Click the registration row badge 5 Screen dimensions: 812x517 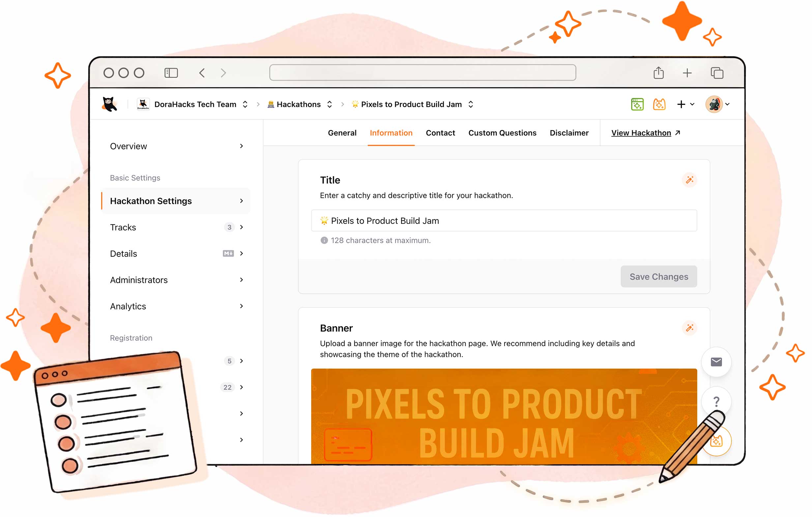[229, 361]
